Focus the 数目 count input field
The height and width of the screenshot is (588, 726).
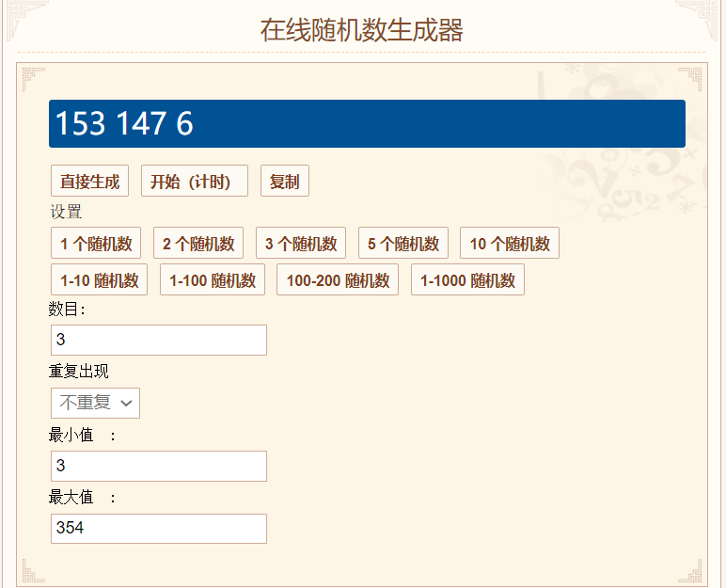pos(158,341)
